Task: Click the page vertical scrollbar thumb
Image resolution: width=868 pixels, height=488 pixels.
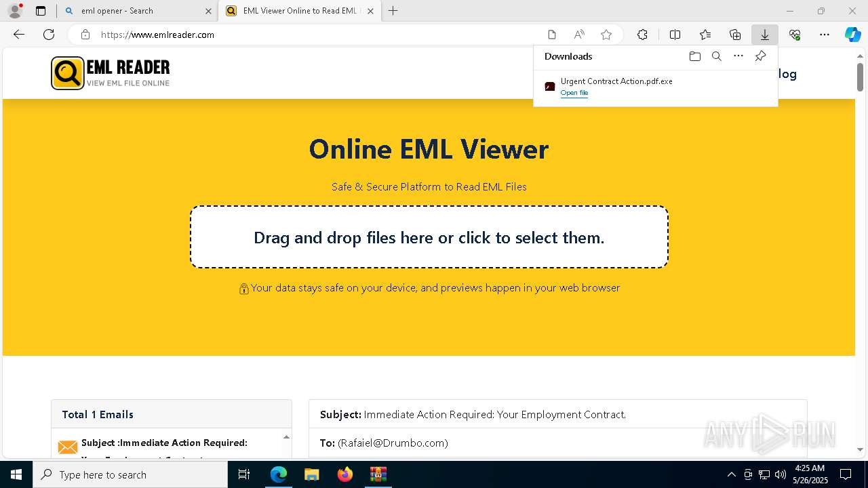Action: coord(860,77)
